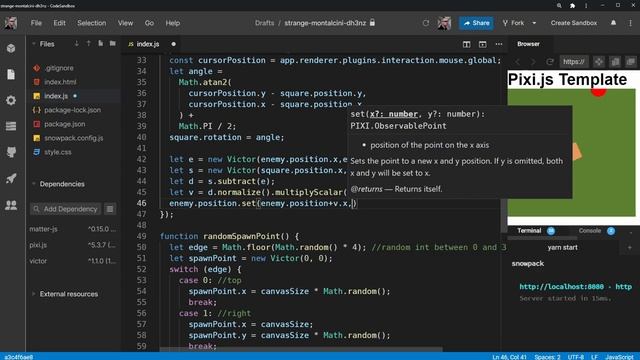Click Create Sandbox
This screenshot has width=640, height=360.
573,23
